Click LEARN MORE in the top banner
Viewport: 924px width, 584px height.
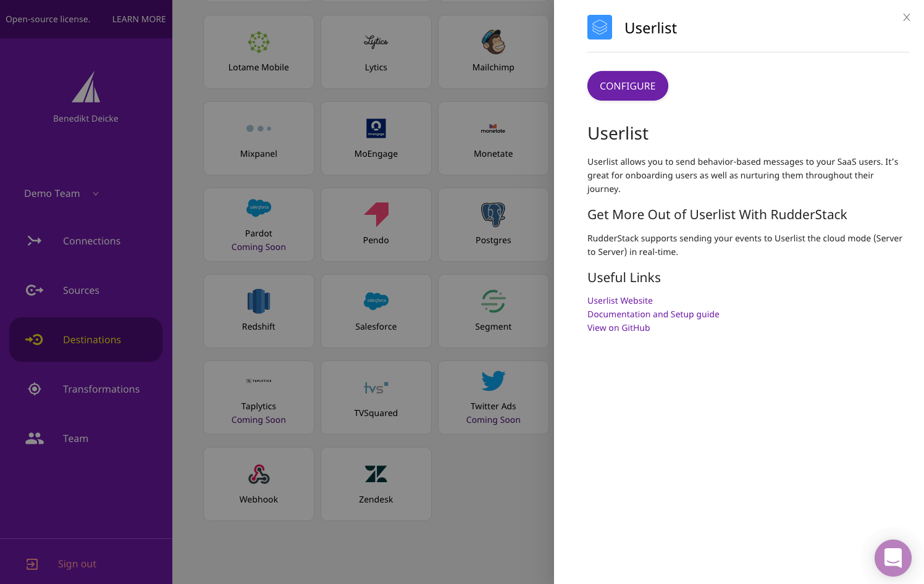point(138,19)
